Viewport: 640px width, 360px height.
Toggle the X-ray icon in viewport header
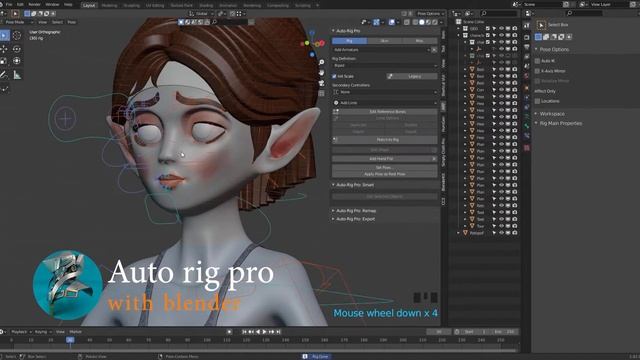click(407, 22)
